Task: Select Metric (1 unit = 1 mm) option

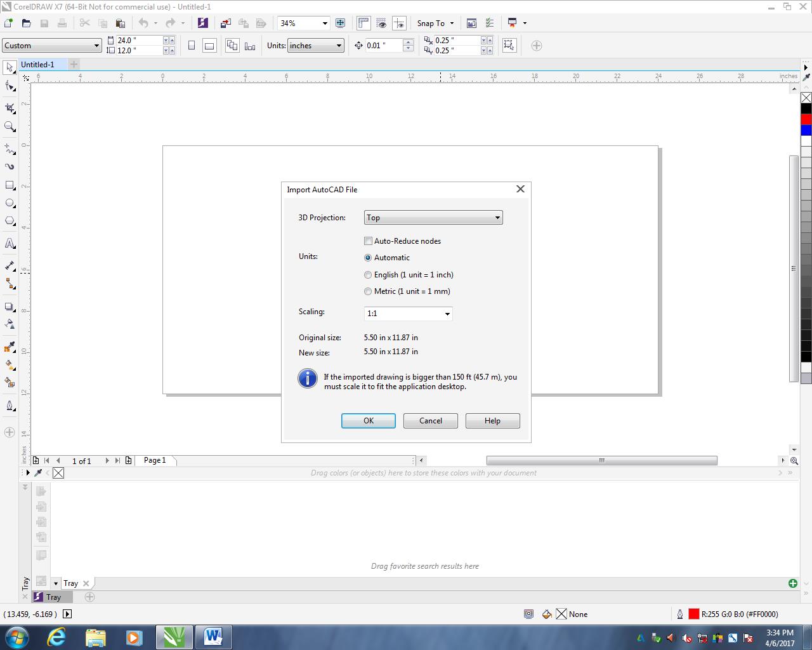Action: pos(368,291)
